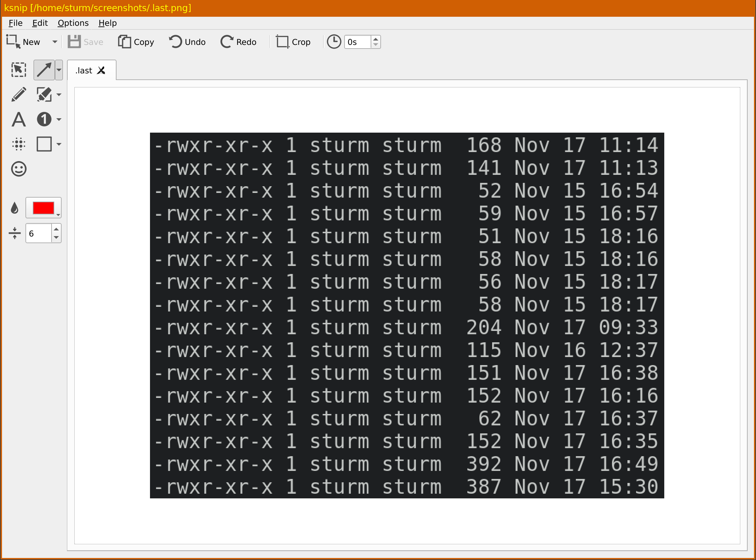This screenshot has width=756, height=560.
Task: Click the opacity droplet icon
Action: click(x=15, y=208)
